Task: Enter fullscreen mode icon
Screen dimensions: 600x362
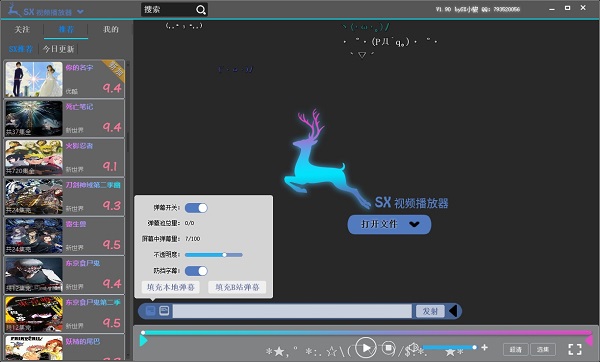Action: coord(575,349)
